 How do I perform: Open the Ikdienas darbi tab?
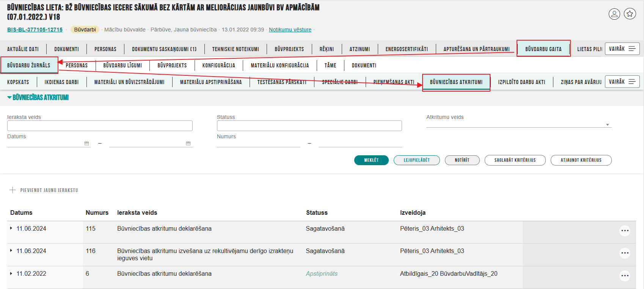pos(61,82)
